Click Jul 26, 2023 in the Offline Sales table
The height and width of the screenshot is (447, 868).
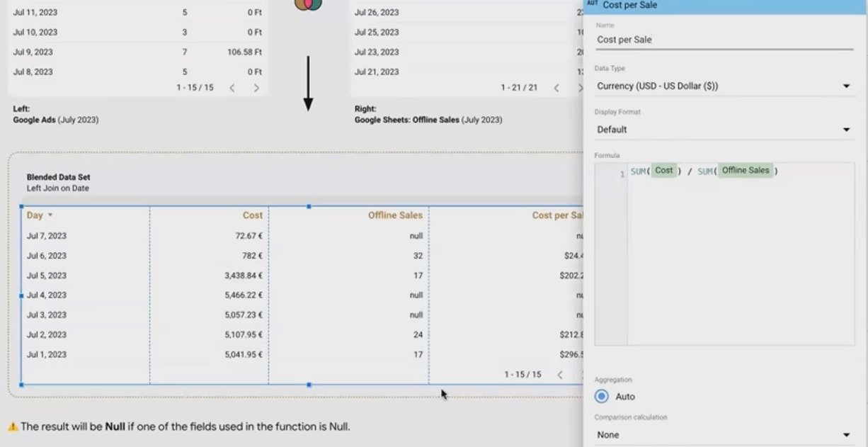coord(377,13)
